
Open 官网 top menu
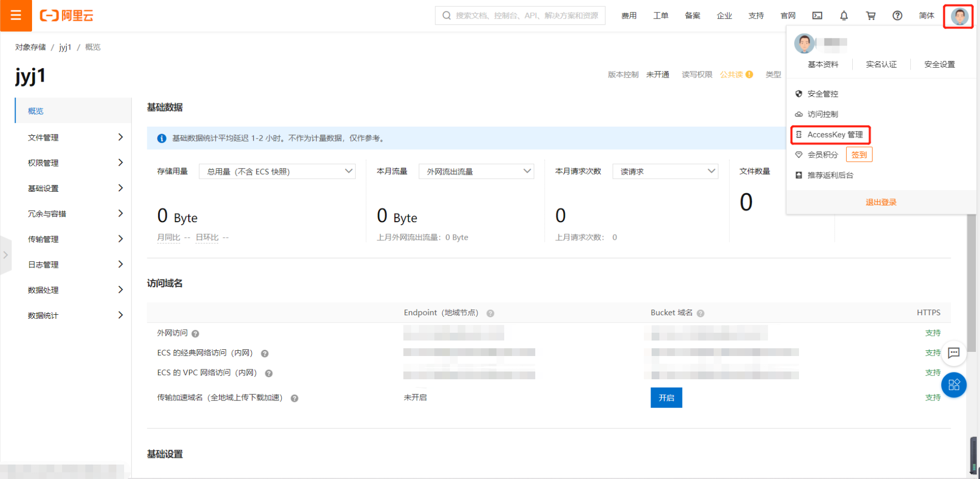click(788, 16)
